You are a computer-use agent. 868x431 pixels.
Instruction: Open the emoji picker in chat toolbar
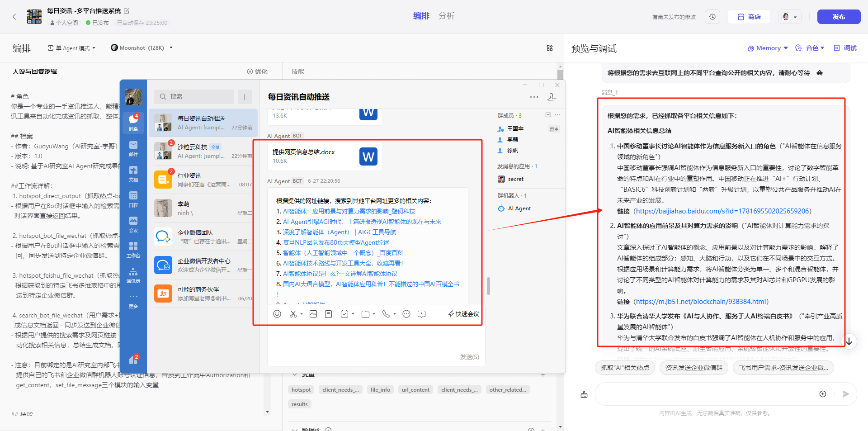277,314
